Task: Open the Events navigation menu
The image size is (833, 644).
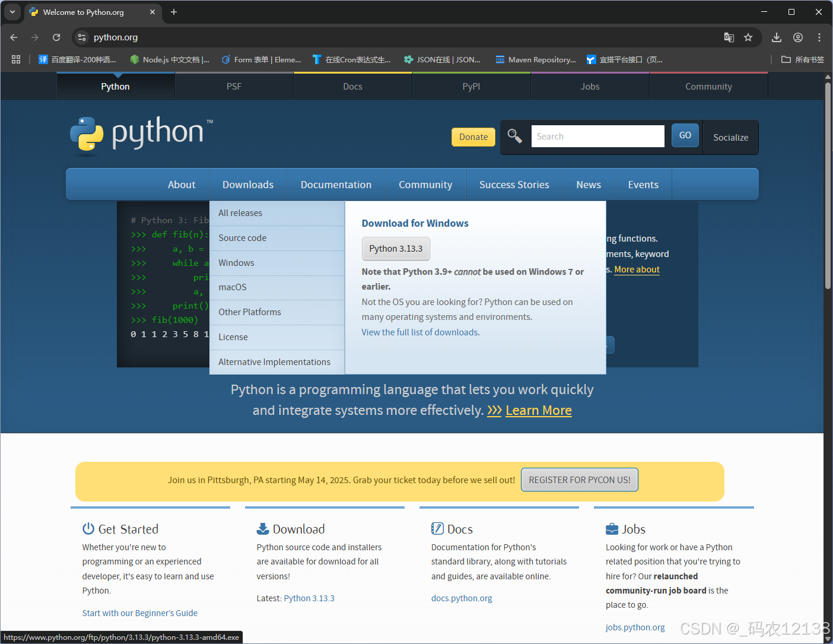Action: tap(643, 185)
